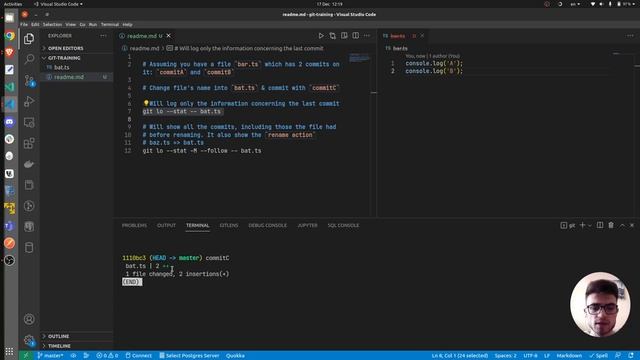Image resolution: width=640 pixels, height=360 pixels.
Task: Click the master branch in status bar
Action: click(50, 356)
